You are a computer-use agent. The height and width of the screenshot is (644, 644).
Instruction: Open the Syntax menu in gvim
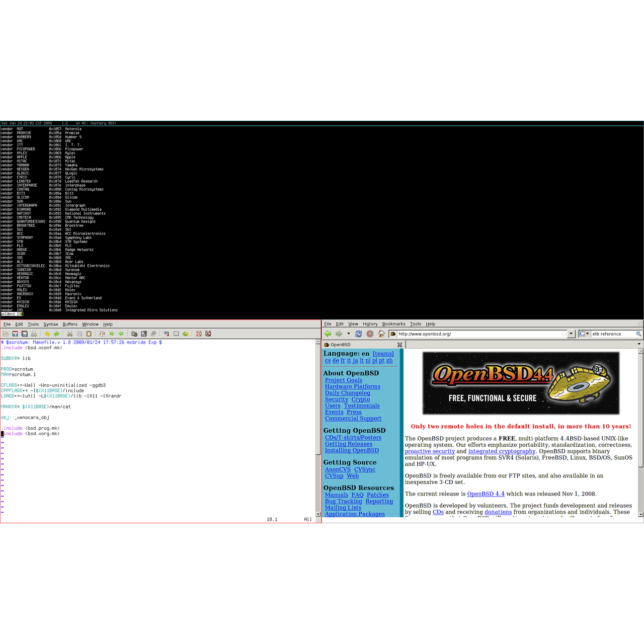click(50, 325)
